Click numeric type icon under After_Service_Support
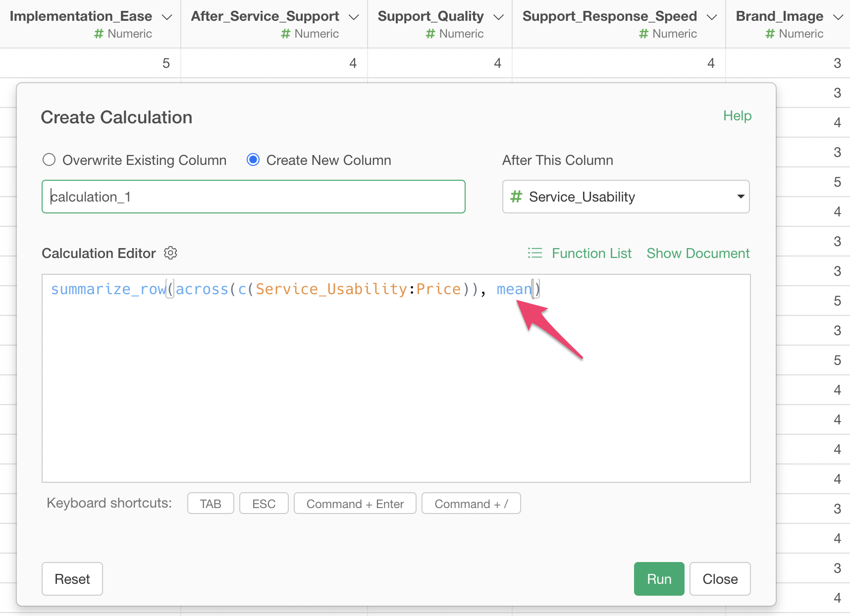 click(286, 34)
